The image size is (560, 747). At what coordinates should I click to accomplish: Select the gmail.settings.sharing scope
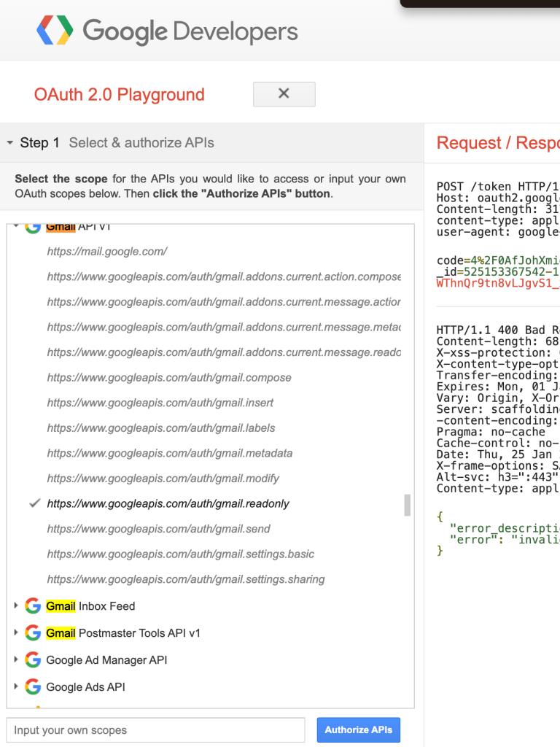pos(186,580)
